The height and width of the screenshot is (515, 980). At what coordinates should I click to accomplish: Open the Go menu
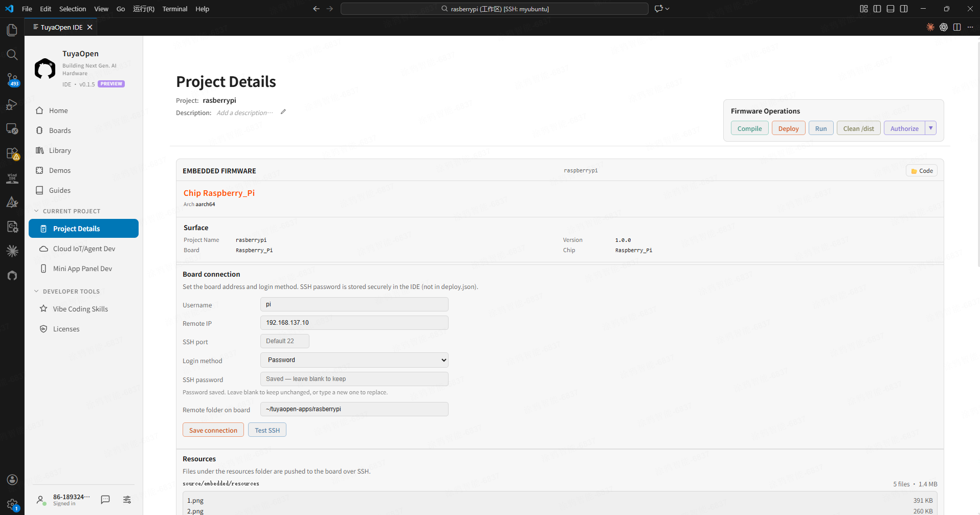click(x=121, y=9)
